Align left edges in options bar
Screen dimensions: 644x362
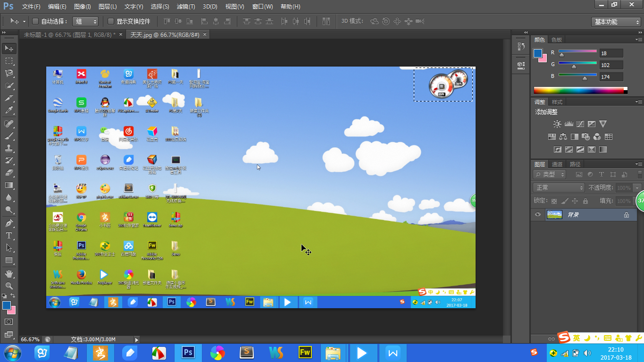pos(204,21)
